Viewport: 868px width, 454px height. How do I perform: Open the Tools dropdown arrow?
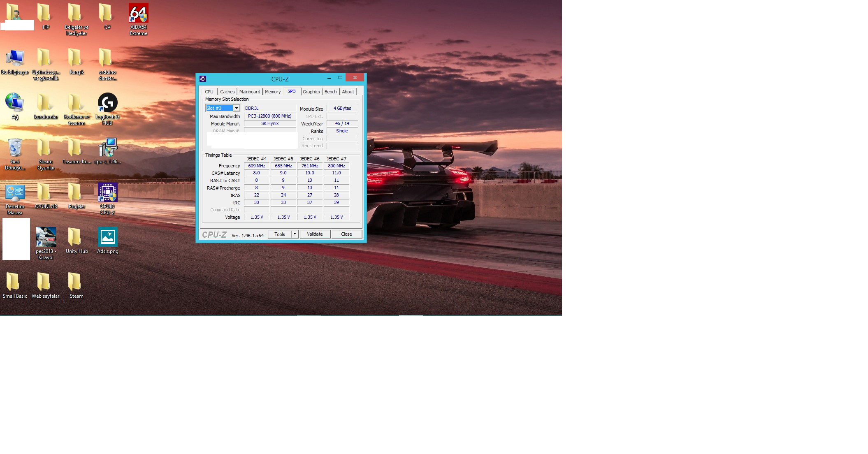(295, 234)
